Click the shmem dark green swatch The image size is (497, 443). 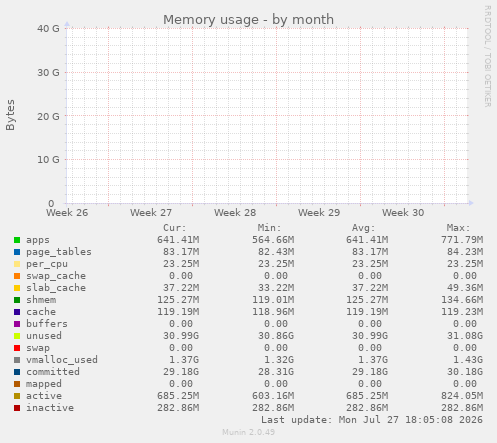click(x=17, y=300)
